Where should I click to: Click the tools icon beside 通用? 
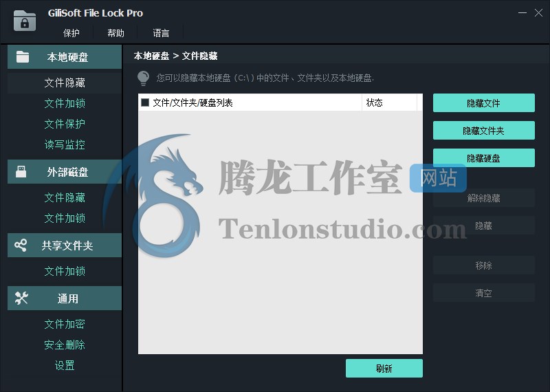tap(21, 298)
